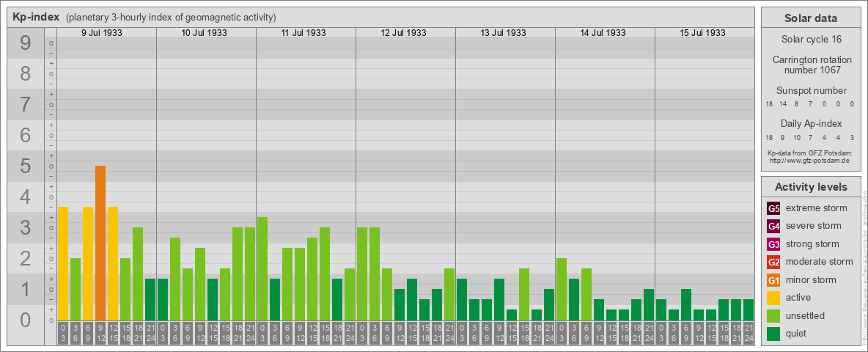Click the '11 Jul 1933' date header
The image size is (868, 352).
point(304,33)
